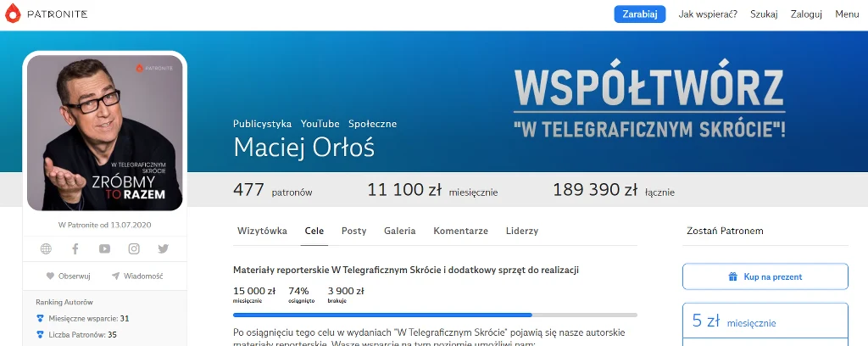The height and width of the screenshot is (346, 868).
Task: Switch to the Posty tab
Action: tap(353, 231)
